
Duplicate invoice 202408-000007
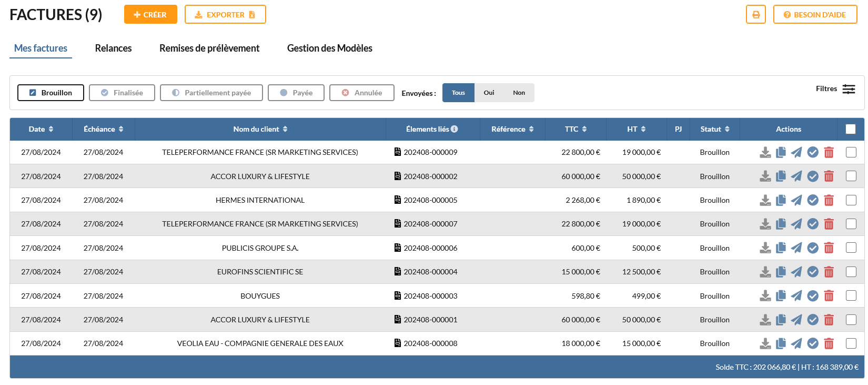tap(781, 224)
